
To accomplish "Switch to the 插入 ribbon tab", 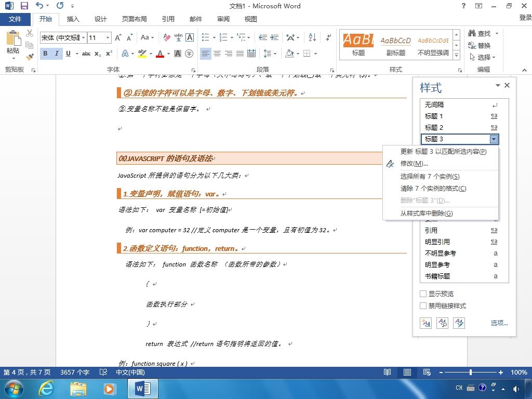I will click(x=73, y=19).
